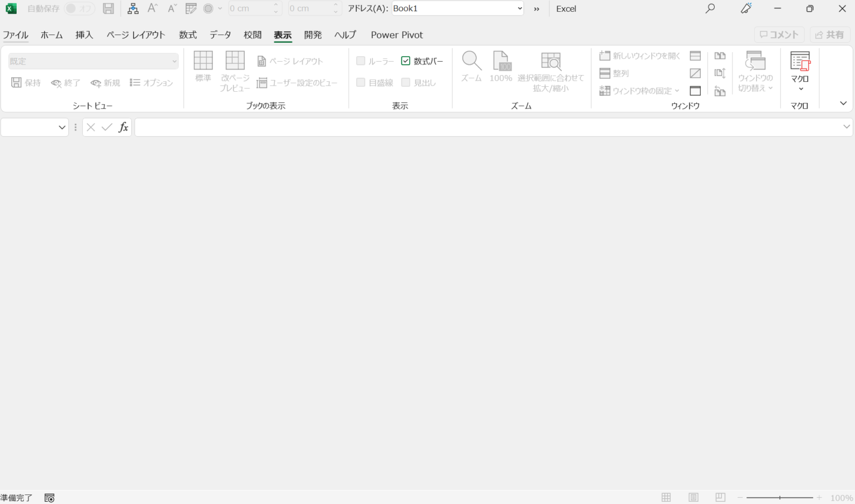Click Synchronous Scrolling icon
Viewport: 855px width, 504px height.
click(x=720, y=73)
